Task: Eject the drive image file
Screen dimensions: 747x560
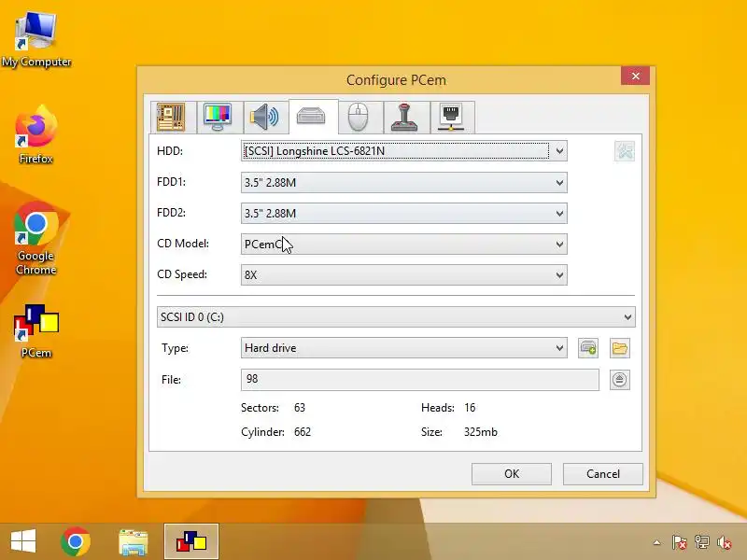Action: pos(619,380)
